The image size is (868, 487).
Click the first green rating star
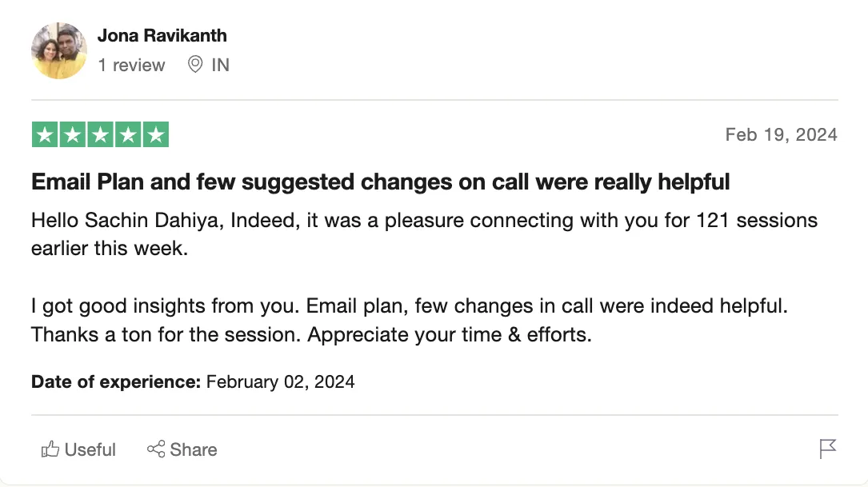pos(46,135)
